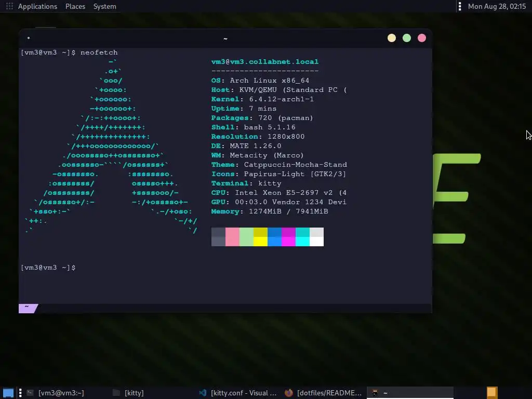This screenshot has width=532, height=399.
Task: Click the white block in neofetch palette
Action: (x=316, y=241)
